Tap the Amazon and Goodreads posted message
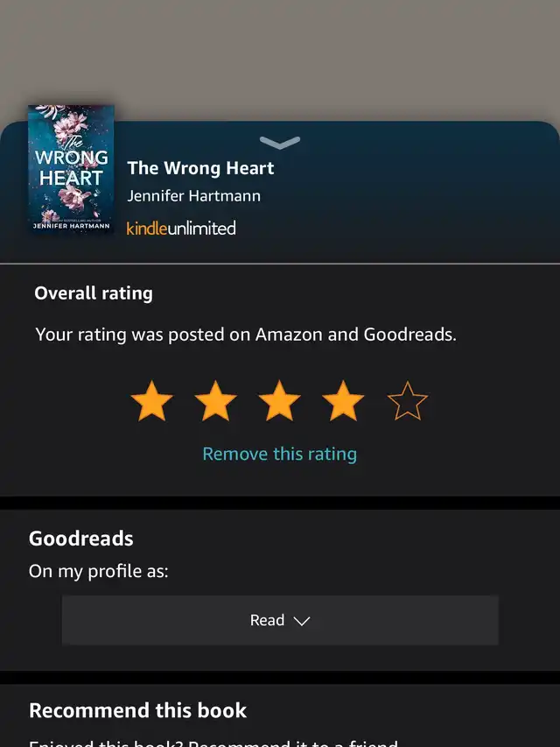This screenshot has width=560, height=747. pyautogui.click(x=246, y=335)
